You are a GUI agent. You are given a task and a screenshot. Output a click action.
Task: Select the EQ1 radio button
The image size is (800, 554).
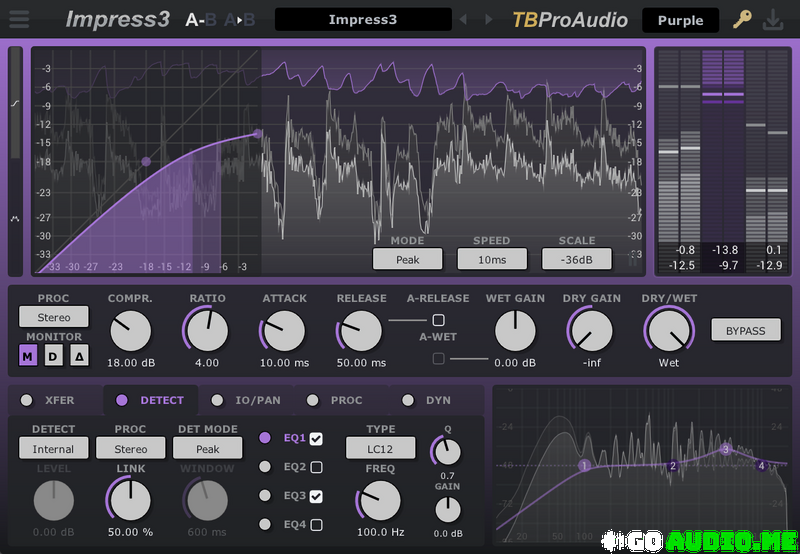click(265, 438)
